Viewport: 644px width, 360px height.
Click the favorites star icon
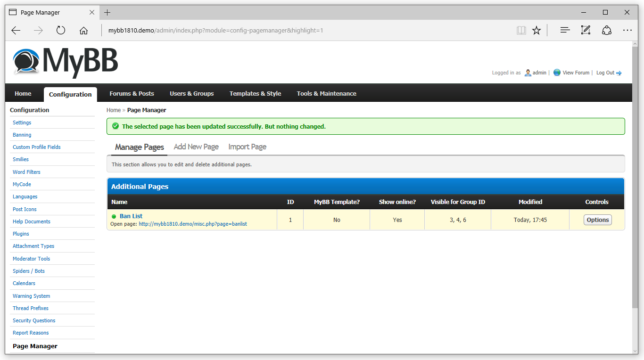[x=537, y=31]
